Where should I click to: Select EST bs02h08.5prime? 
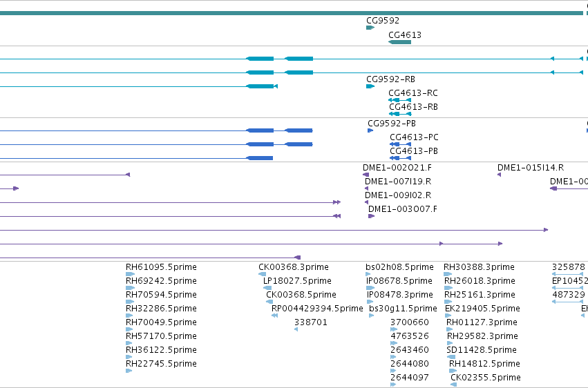(x=399, y=267)
